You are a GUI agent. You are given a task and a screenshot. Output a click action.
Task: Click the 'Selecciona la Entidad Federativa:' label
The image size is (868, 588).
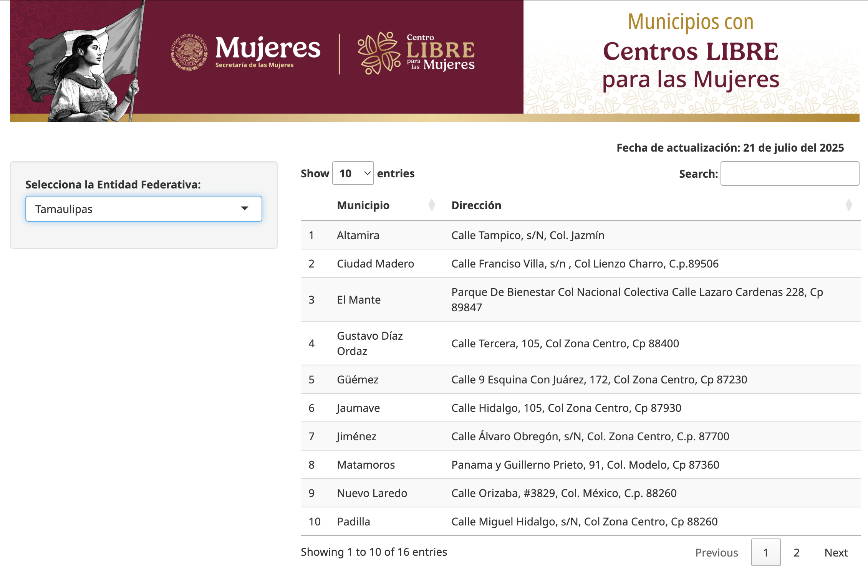(x=113, y=185)
